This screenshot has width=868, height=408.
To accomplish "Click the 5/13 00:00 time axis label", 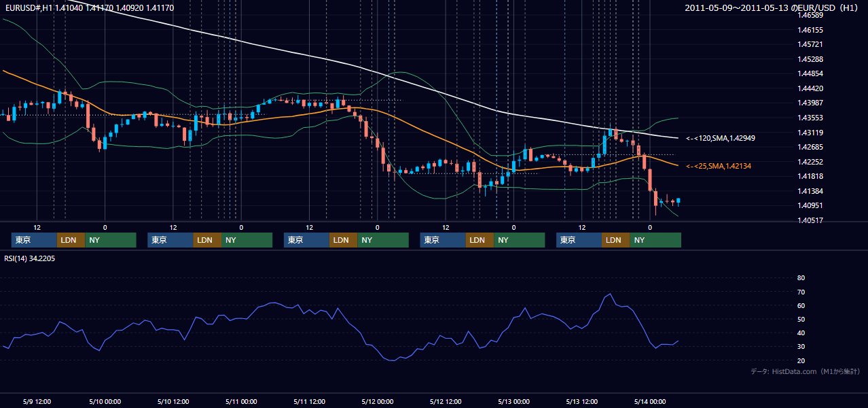I will (x=513, y=401).
